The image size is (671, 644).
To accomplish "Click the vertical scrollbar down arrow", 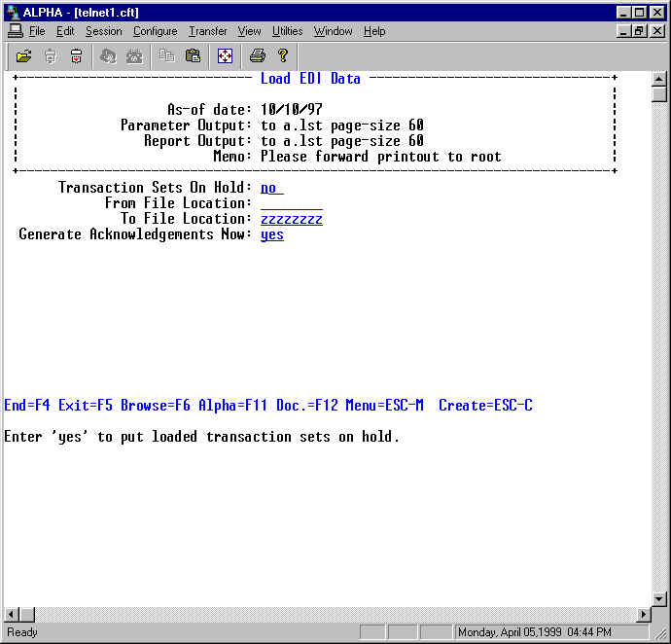I will pyautogui.click(x=659, y=598).
